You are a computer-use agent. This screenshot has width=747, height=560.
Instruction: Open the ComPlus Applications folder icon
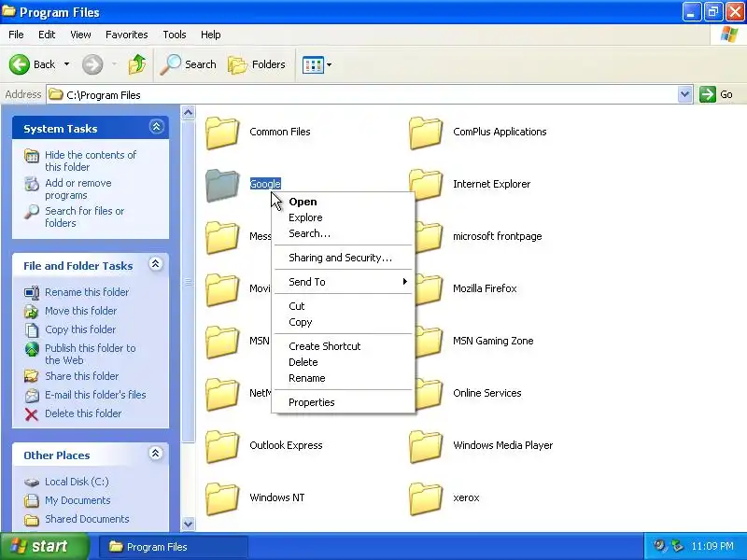tap(426, 133)
